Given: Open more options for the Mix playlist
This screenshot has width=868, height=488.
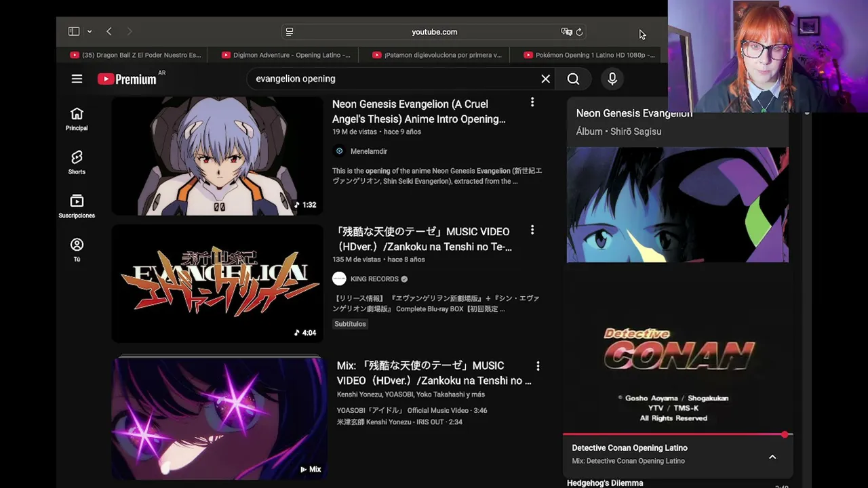Looking at the screenshot, I should 538,366.
